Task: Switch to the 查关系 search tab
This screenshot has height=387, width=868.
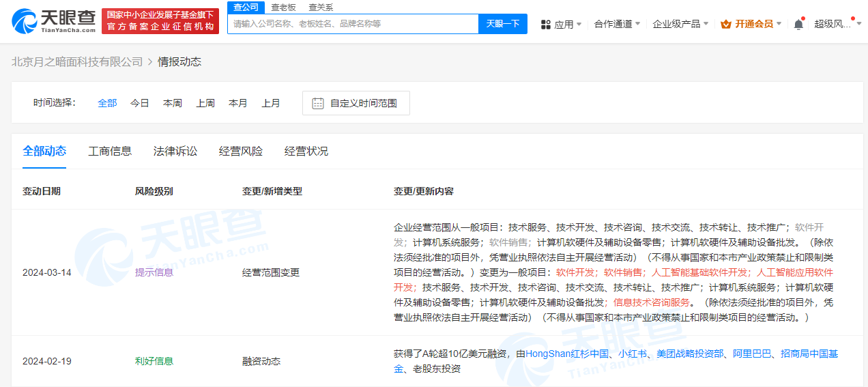Action: 321,8
